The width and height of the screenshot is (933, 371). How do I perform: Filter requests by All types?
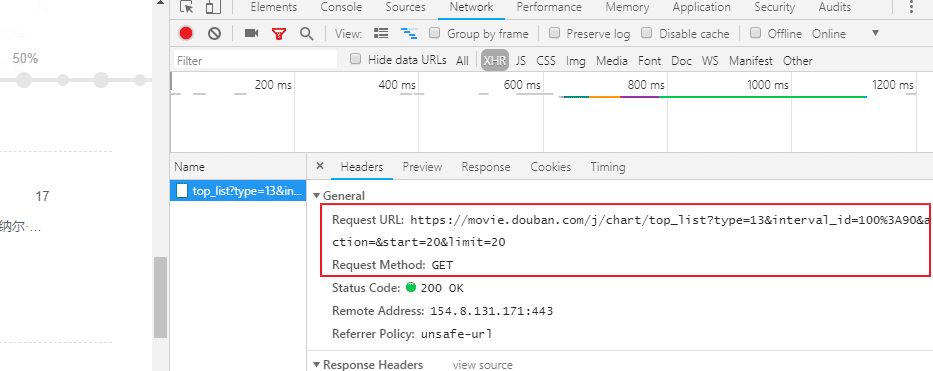click(462, 61)
